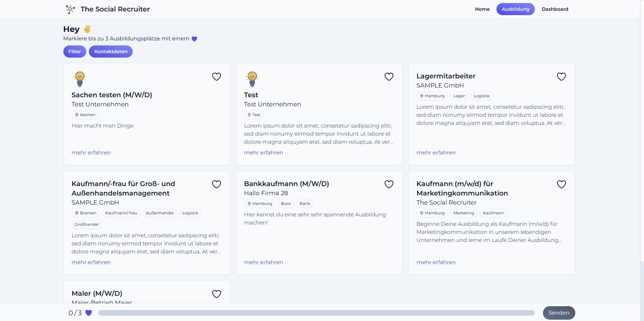
Task: Click mehr erfahren under Bankkaufmann
Action: [x=263, y=262]
